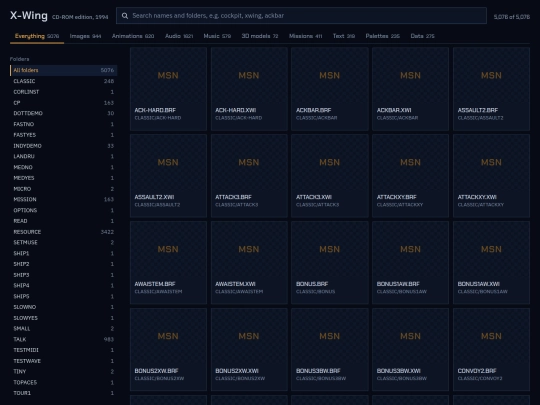Select the RESOURCE folder
The width and height of the screenshot is (540, 405).
click(63, 232)
